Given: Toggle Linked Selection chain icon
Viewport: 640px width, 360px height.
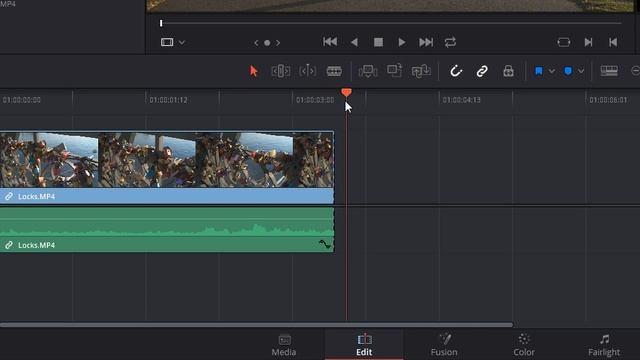Looking at the screenshot, I should [x=482, y=71].
